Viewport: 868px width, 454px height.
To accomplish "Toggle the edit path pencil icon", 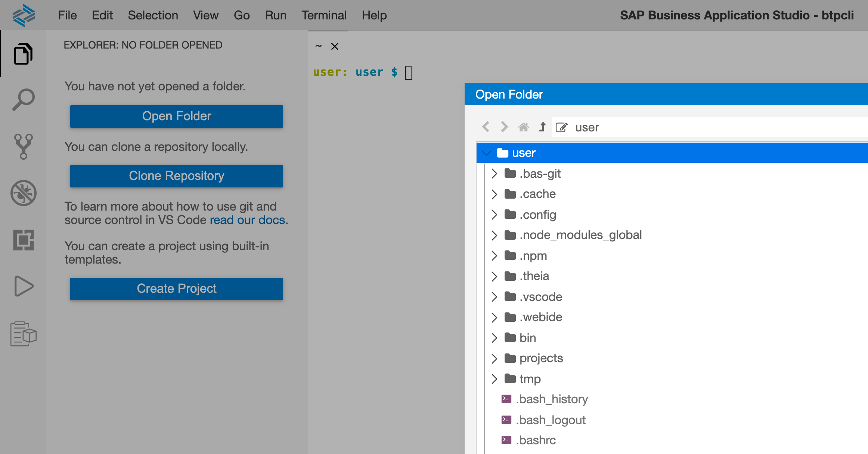I will click(x=561, y=127).
